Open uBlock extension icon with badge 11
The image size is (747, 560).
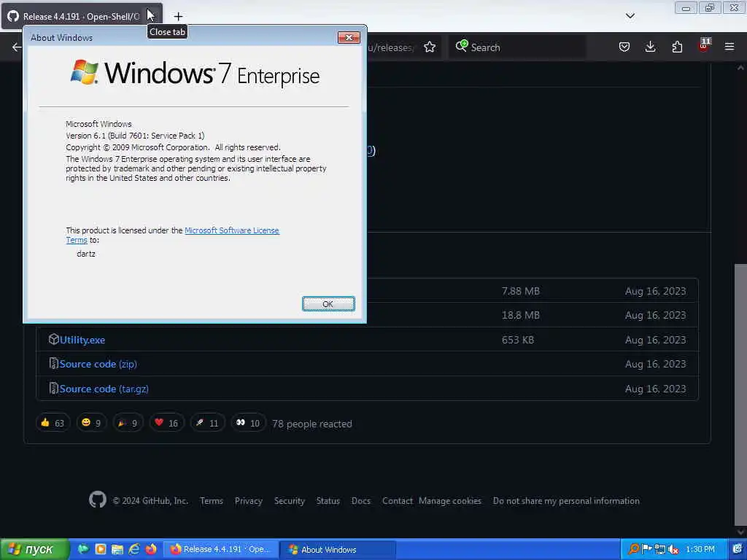(704, 46)
